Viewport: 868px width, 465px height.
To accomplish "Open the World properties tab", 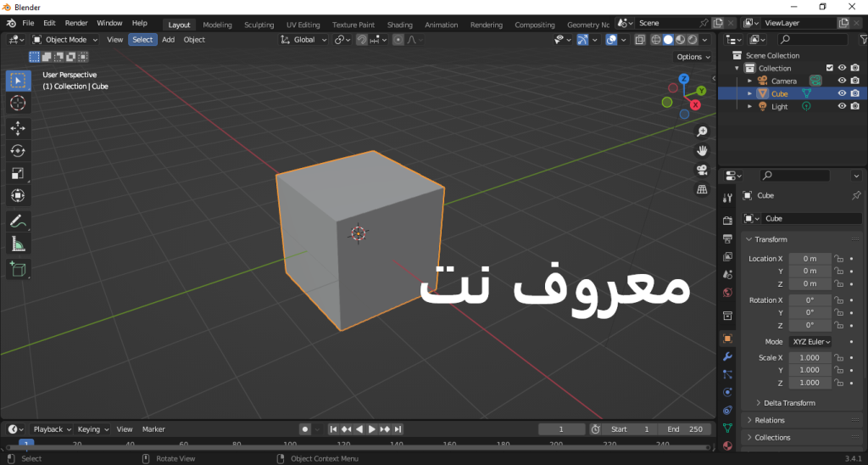I will [727, 293].
